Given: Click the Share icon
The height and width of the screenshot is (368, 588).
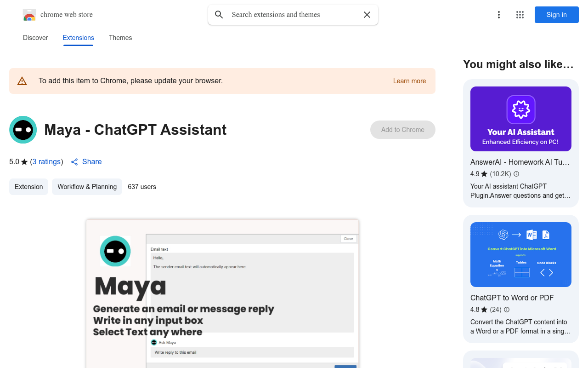Looking at the screenshot, I should [x=74, y=162].
